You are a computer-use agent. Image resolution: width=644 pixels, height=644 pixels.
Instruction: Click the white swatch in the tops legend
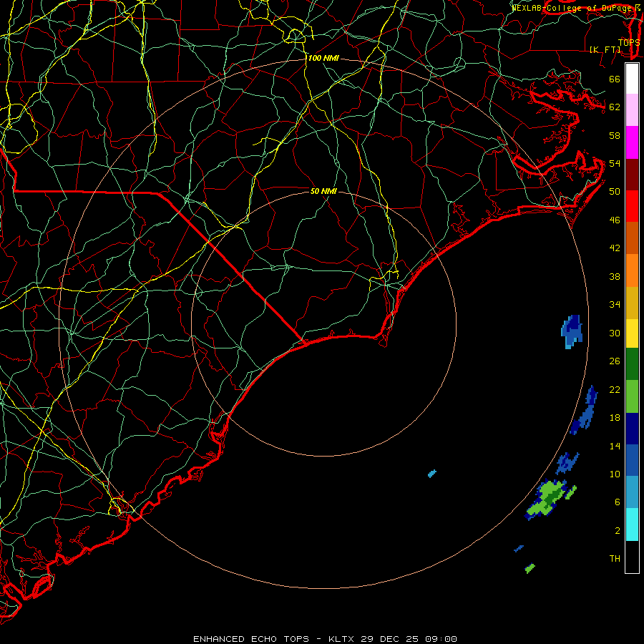pyautogui.click(x=632, y=79)
